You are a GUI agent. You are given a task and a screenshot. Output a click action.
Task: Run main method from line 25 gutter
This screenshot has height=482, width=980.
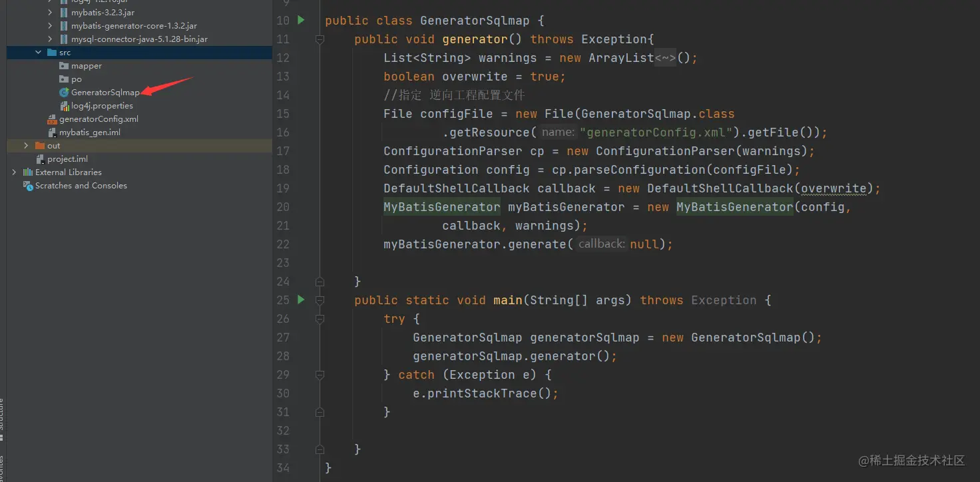(301, 300)
